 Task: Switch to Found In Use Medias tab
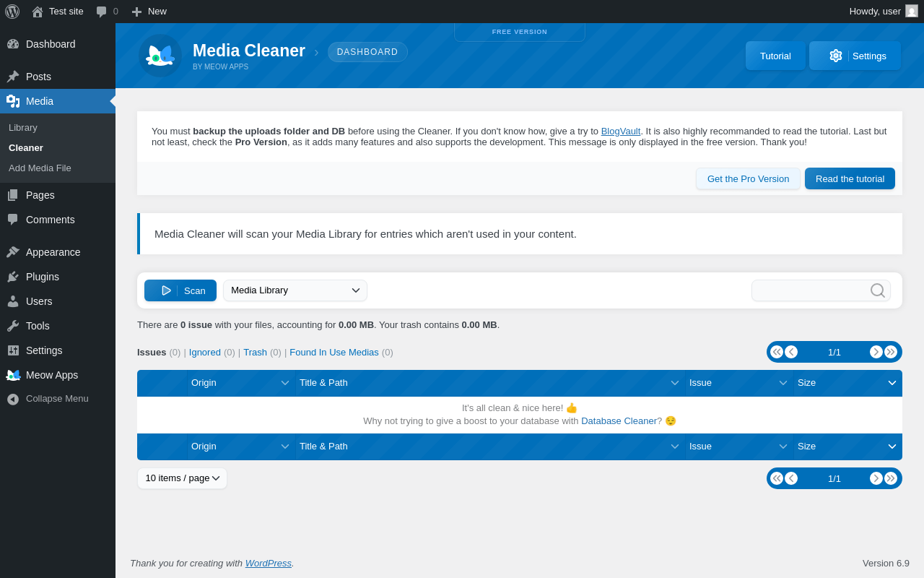click(334, 353)
